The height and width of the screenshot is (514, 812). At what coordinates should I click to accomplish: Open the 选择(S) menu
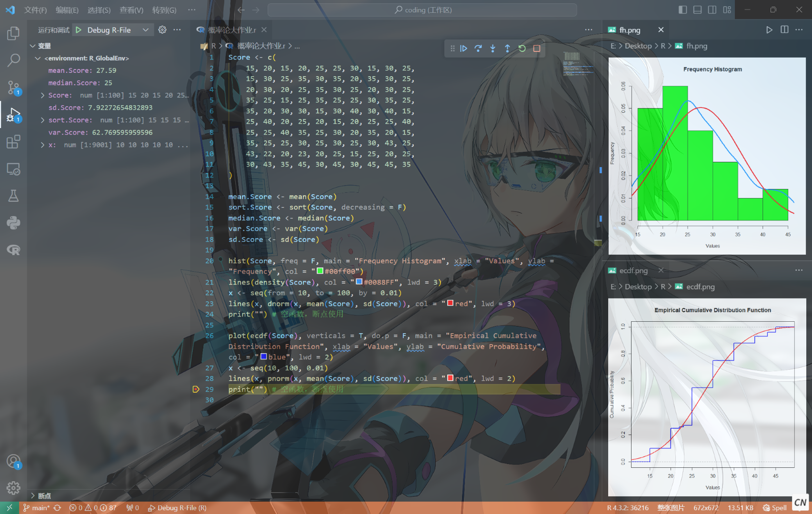(x=99, y=10)
